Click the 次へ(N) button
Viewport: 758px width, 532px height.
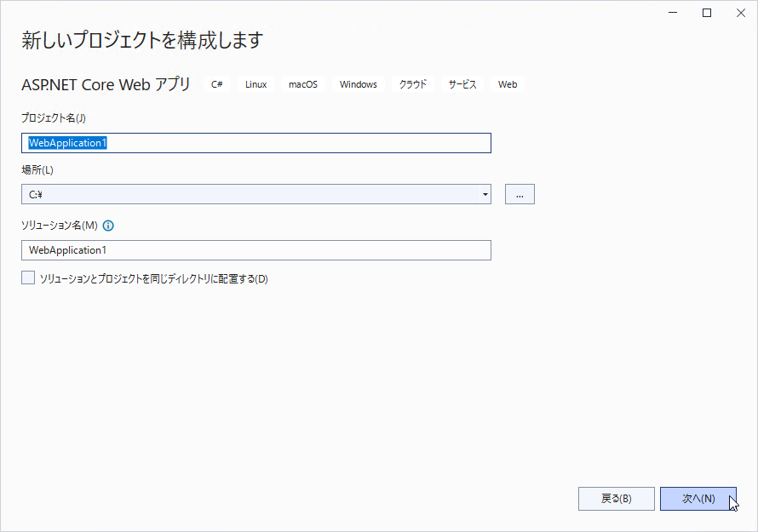pos(698,499)
